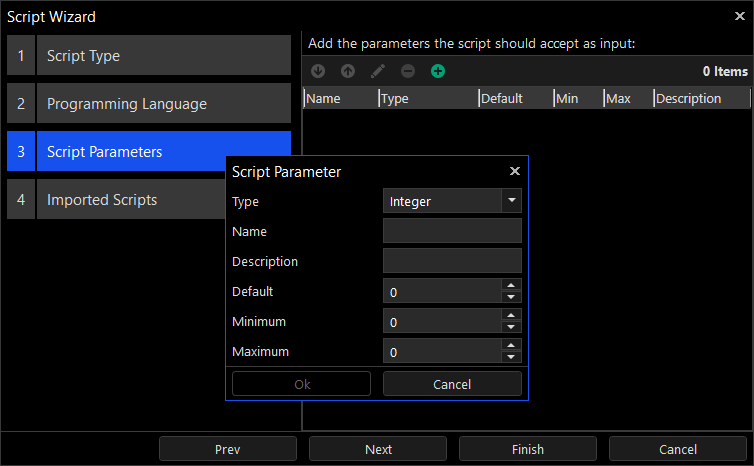754x466 pixels.
Task: Increase the Maximum value with up arrow
Action: click(x=511, y=346)
